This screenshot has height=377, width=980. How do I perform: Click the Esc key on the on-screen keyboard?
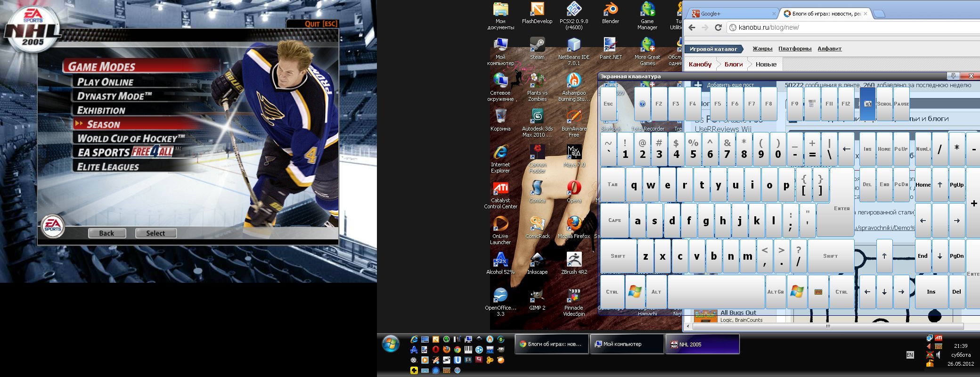(608, 104)
